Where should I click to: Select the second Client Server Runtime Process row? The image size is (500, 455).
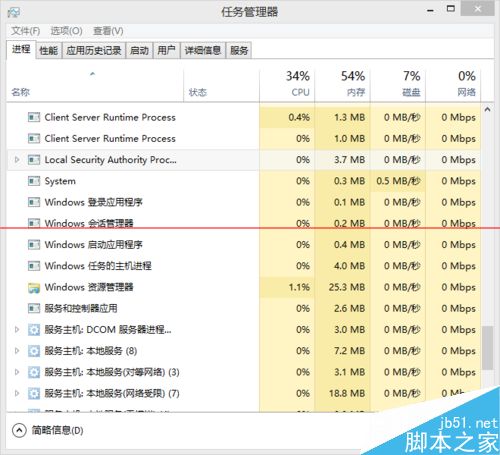[x=244, y=139]
